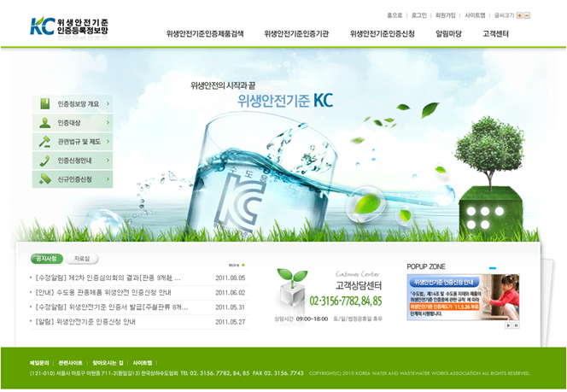Click footer 관련사이트 link
Image resolution: width=567 pixels, height=392 pixels.
pyautogui.click(x=71, y=363)
